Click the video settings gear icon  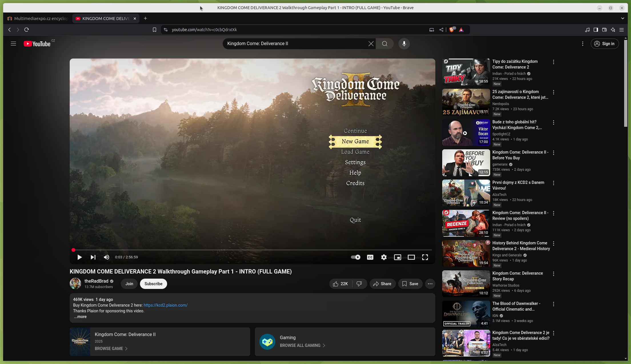384,257
